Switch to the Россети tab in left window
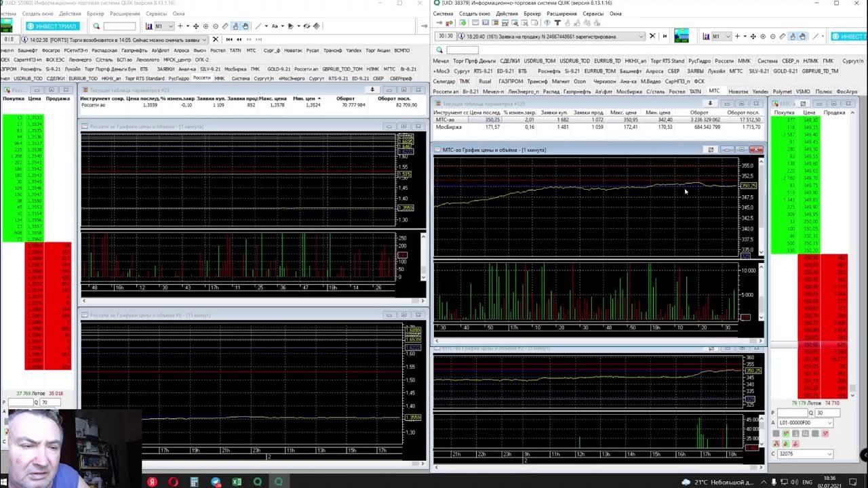 coord(201,78)
